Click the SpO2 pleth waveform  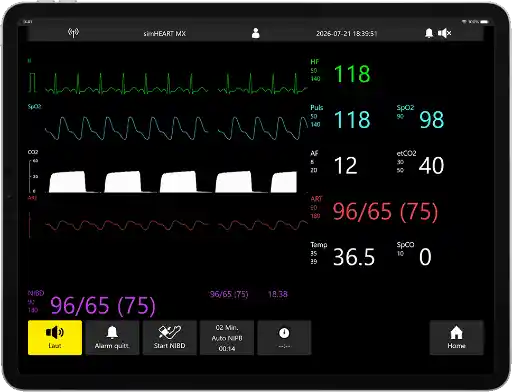(x=177, y=128)
